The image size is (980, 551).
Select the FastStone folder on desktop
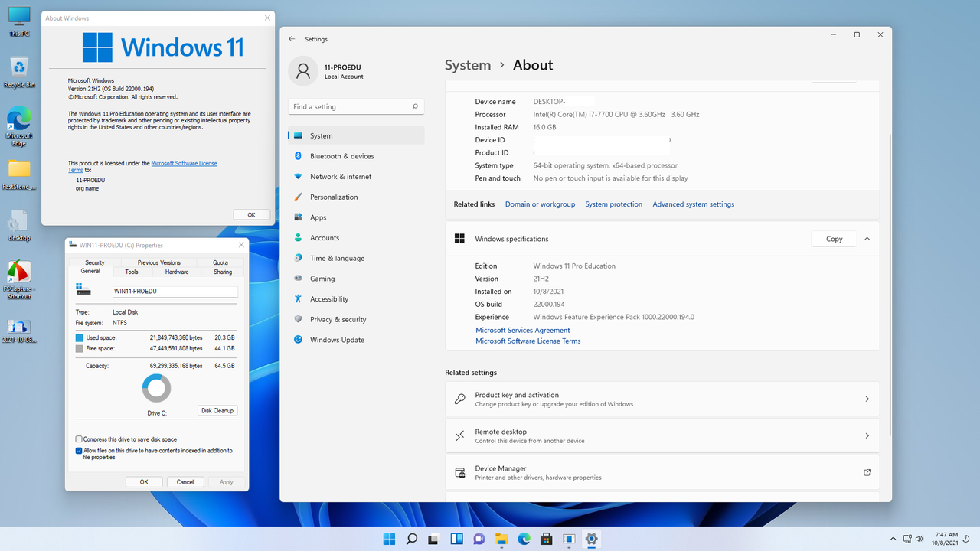(x=19, y=174)
